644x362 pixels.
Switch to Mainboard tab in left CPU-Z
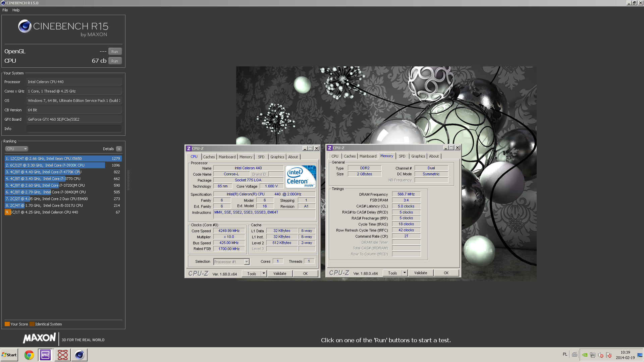coord(227,157)
